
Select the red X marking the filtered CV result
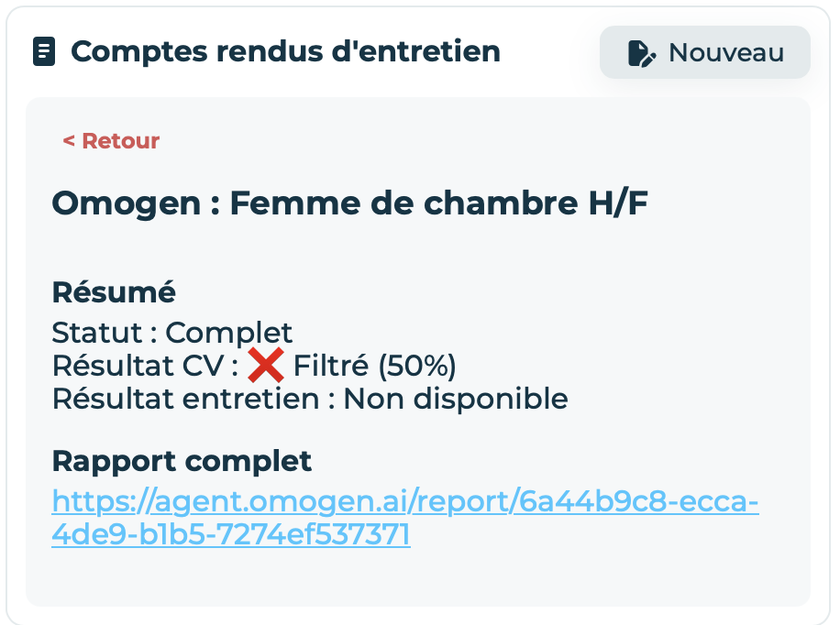pyautogui.click(x=267, y=364)
